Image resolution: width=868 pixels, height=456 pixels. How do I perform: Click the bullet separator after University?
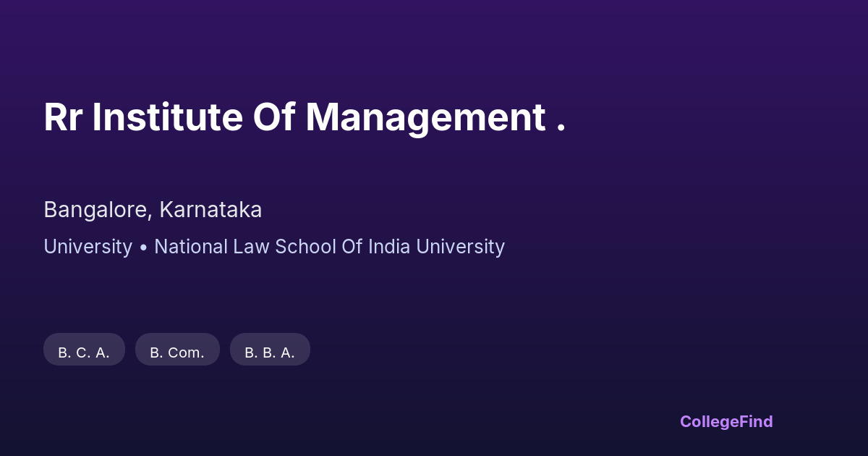coord(143,248)
